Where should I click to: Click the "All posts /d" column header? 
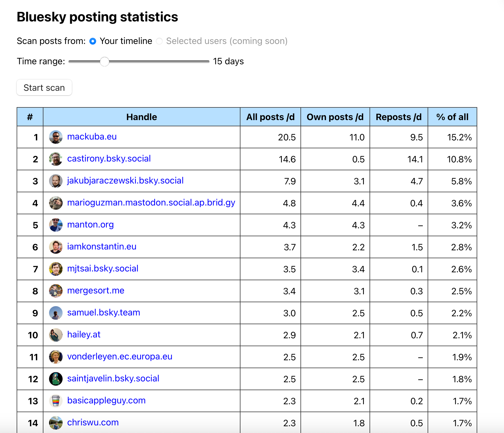coord(270,117)
